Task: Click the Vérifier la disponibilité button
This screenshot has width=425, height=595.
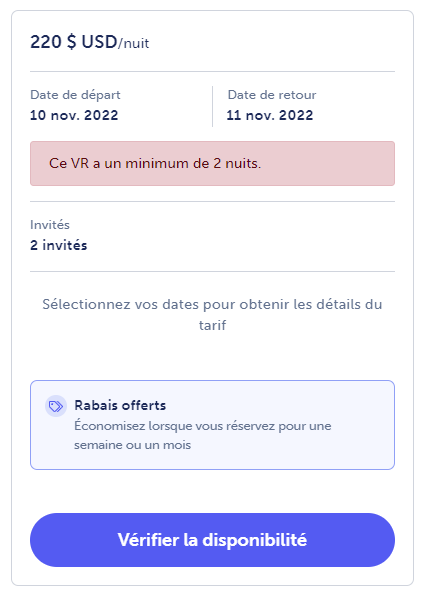Action: point(212,540)
